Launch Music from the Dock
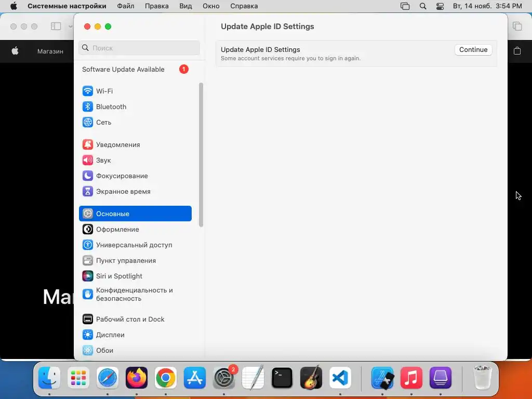532x399 pixels. pyautogui.click(x=411, y=378)
